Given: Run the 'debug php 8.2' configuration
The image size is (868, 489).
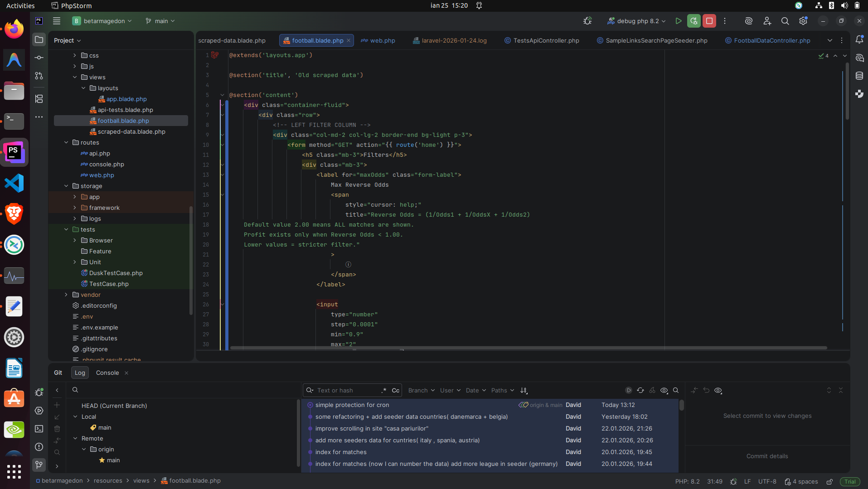Looking at the screenshot, I should [679, 21].
